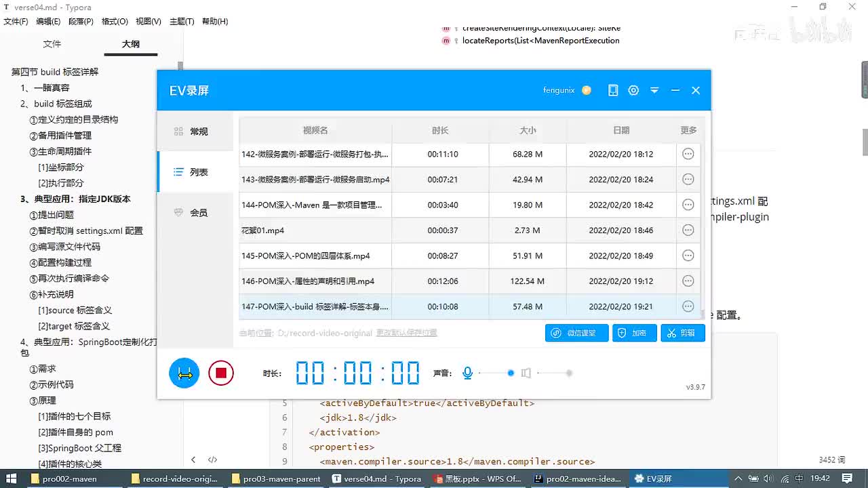Sort by 日期 column header
The height and width of the screenshot is (488, 868).
(621, 130)
